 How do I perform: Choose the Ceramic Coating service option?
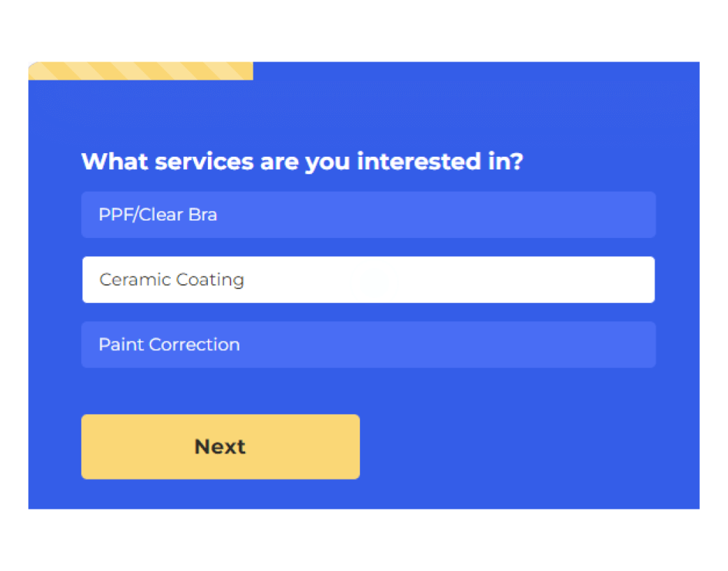click(x=368, y=280)
